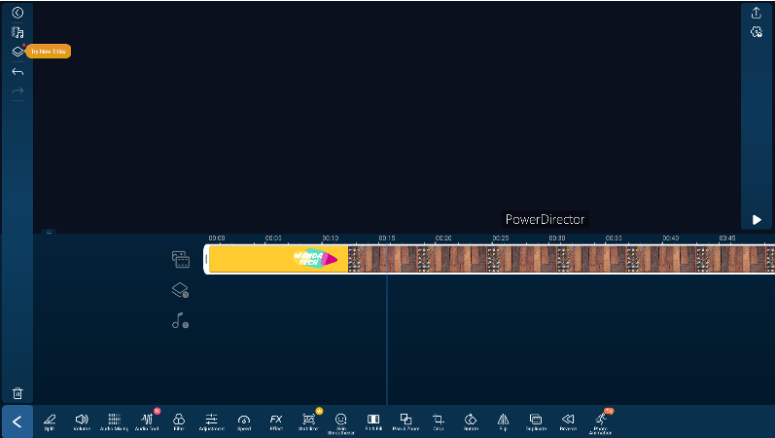Play the video preview

(756, 219)
